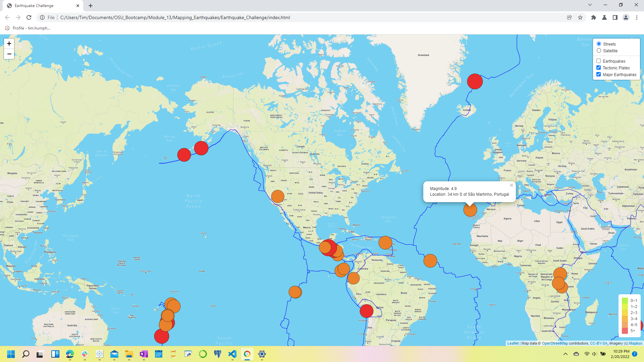
Task: Click the 5+ red legend swatch
Action: (x=625, y=331)
